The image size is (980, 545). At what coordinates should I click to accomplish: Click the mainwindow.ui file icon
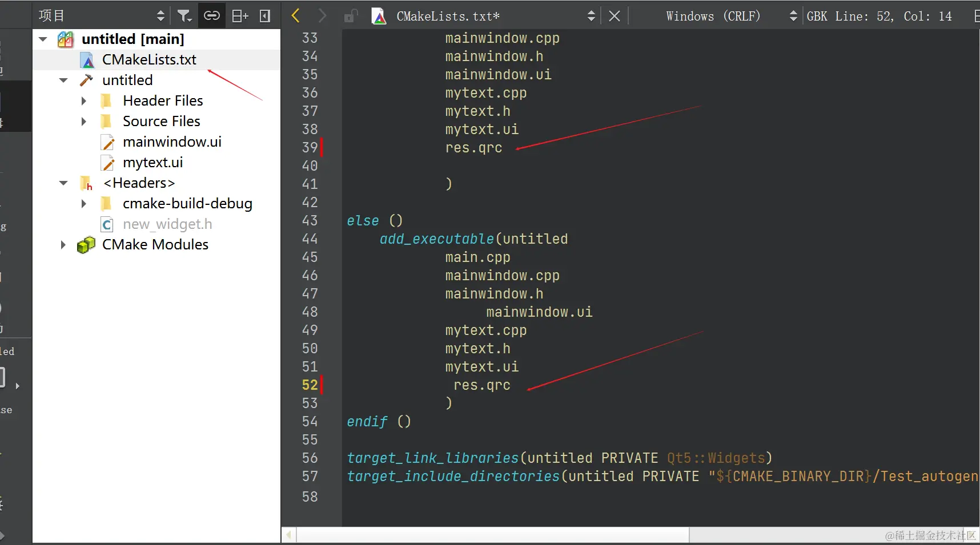107,142
